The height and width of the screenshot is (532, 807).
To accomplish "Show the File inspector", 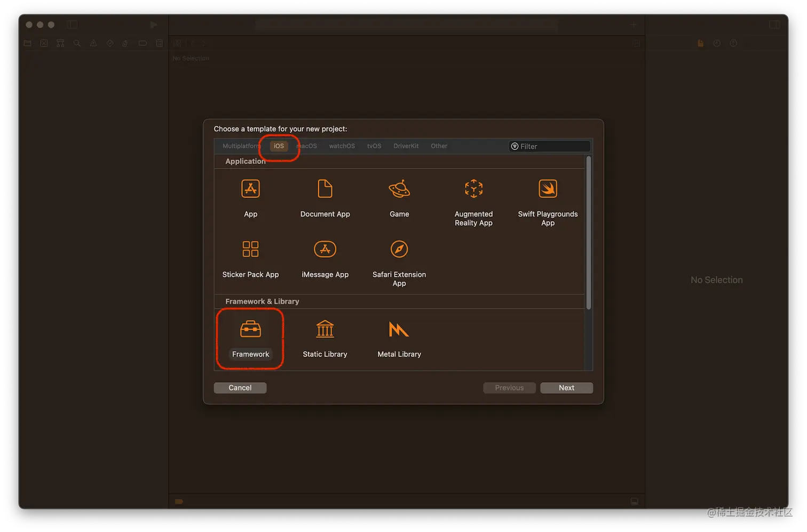I will (x=700, y=43).
